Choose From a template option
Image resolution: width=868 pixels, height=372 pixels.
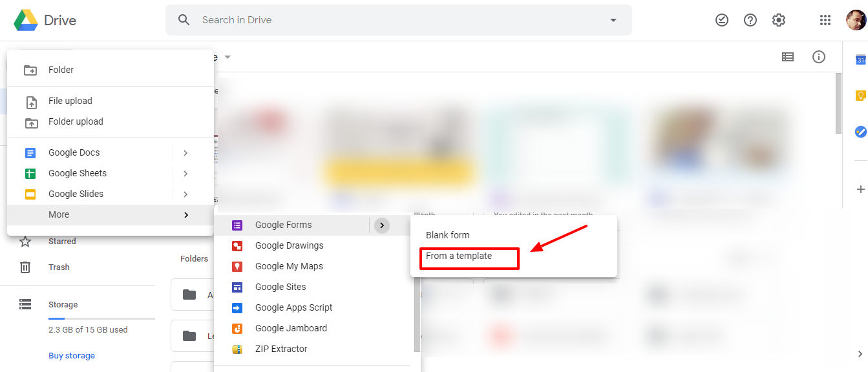pos(514,256)
